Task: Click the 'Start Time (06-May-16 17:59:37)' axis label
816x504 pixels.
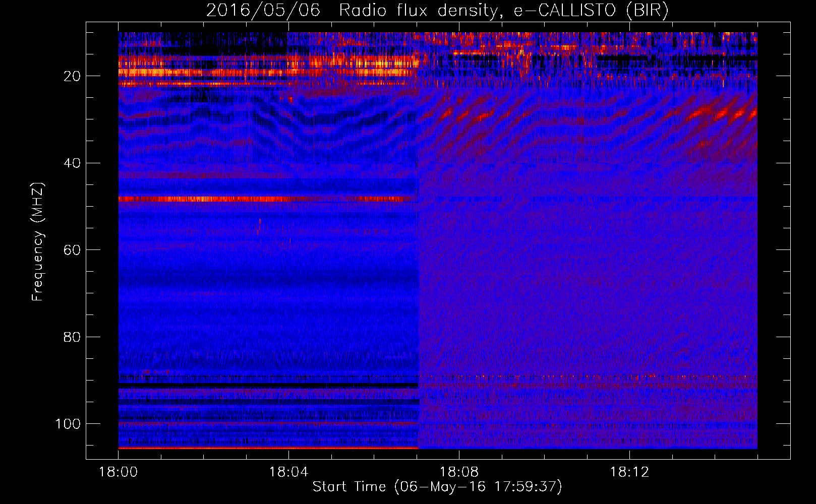Action: (x=437, y=487)
